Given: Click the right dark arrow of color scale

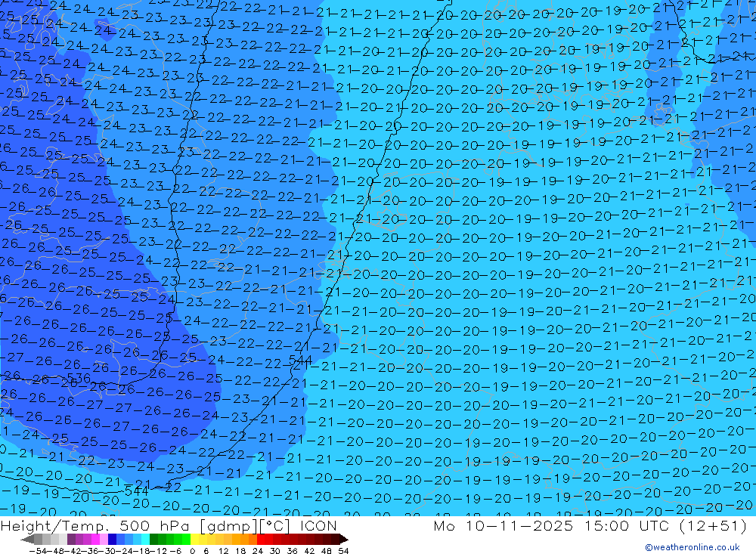Looking at the screenshot, I should coord(344,540).
